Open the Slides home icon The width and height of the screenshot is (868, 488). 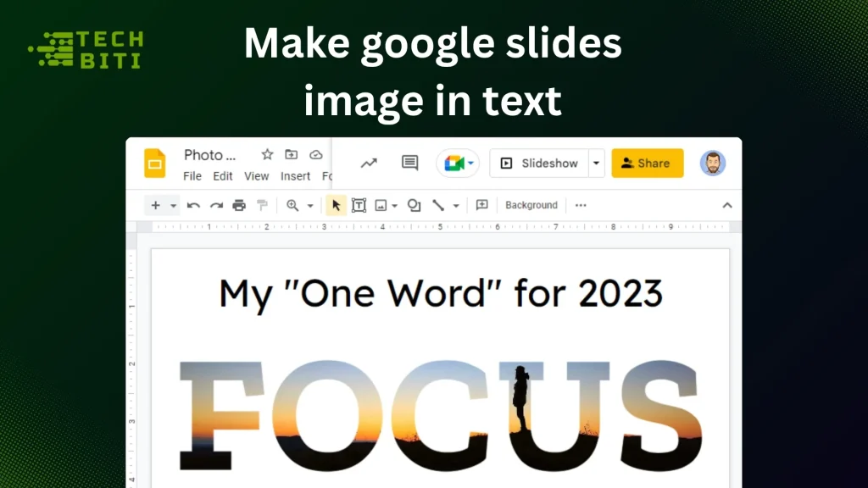tap(155, 163)
